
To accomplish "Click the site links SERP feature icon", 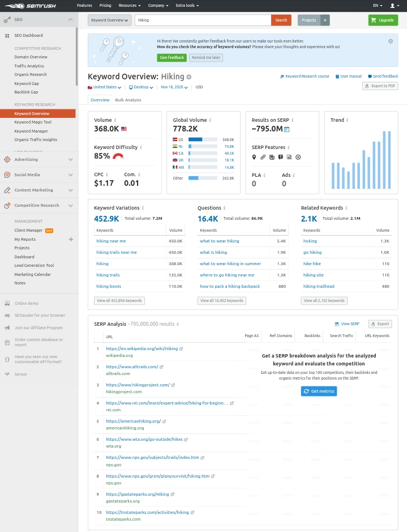I will [263, 157].
